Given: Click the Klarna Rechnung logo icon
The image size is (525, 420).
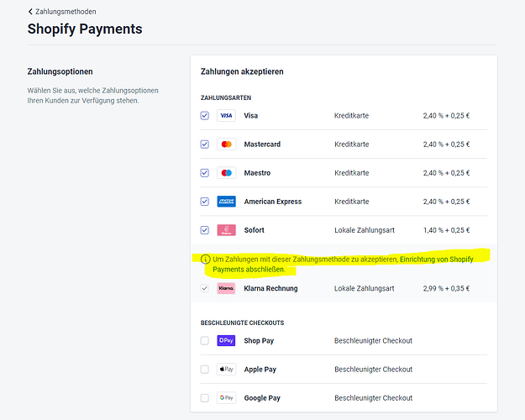Looking at the screenshot, I should [226, 288].
